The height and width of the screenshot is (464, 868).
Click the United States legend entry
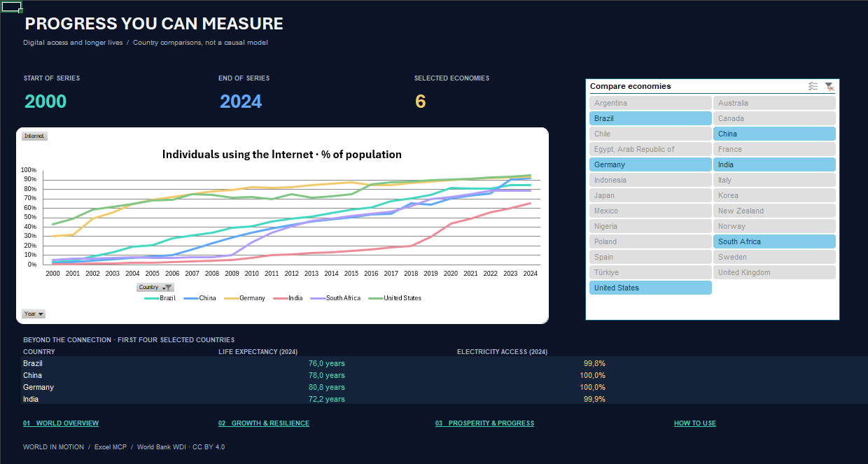point(394,298)
